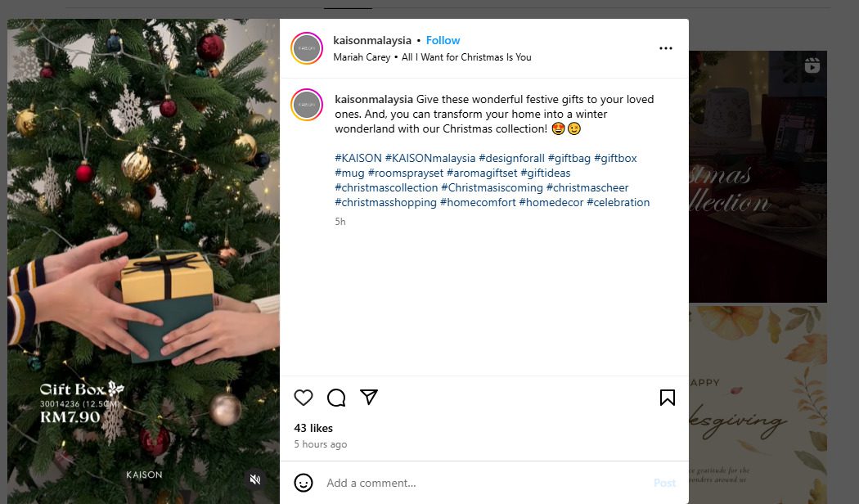Unmute the video sound

[x=255, y=479]
